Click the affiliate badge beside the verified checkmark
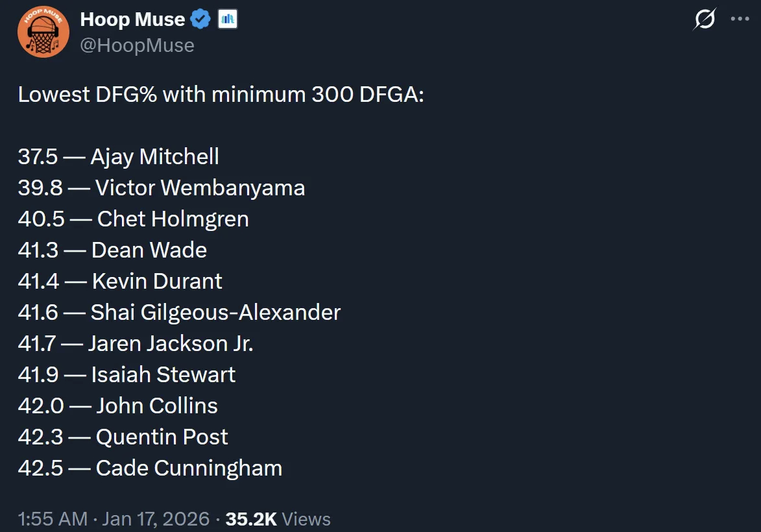This screenshot has height=532, width=761. (x=227, y=20)
